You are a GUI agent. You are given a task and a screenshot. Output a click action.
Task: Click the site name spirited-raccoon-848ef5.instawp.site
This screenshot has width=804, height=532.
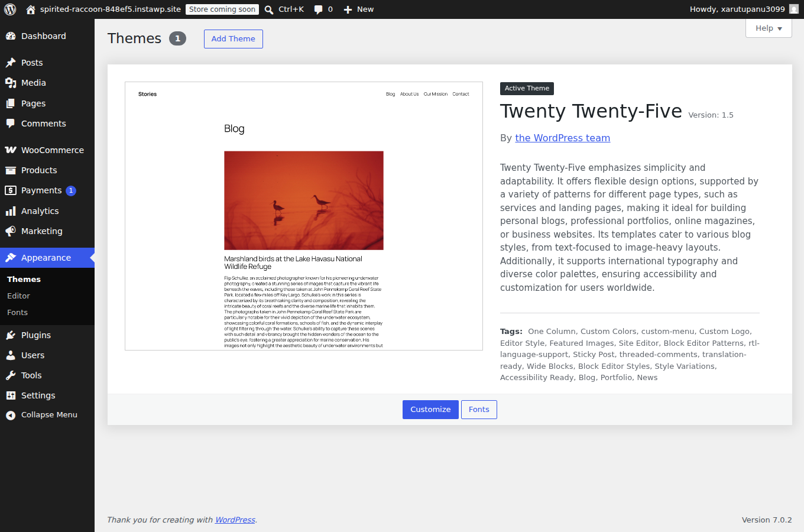pos(111,9)
